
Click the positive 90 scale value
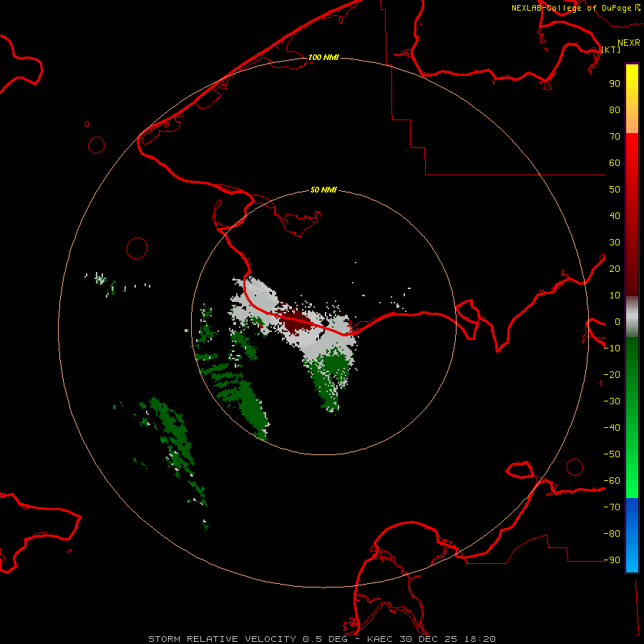(x=615, y=84)
